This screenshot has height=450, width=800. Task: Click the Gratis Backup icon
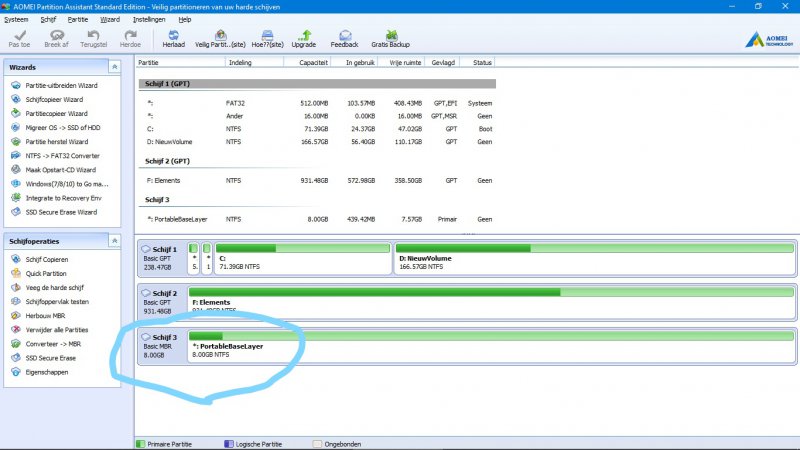click(x=391, y=37)
